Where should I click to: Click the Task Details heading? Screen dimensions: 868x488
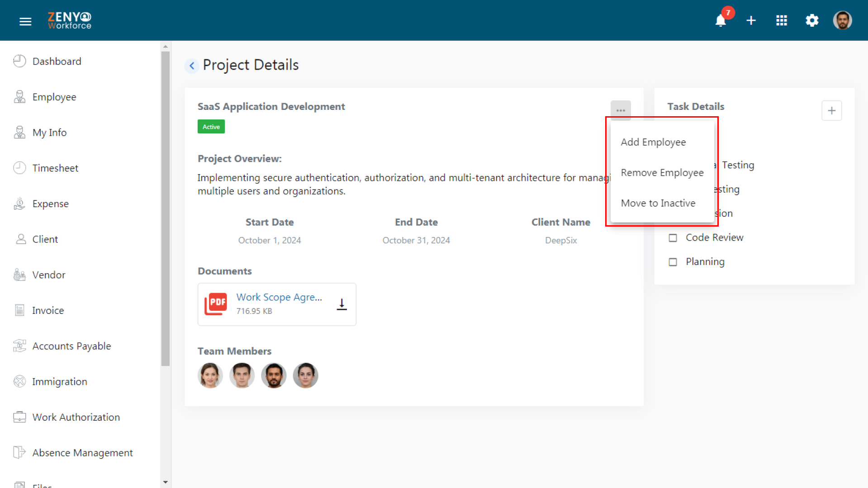tap(696, 106)
